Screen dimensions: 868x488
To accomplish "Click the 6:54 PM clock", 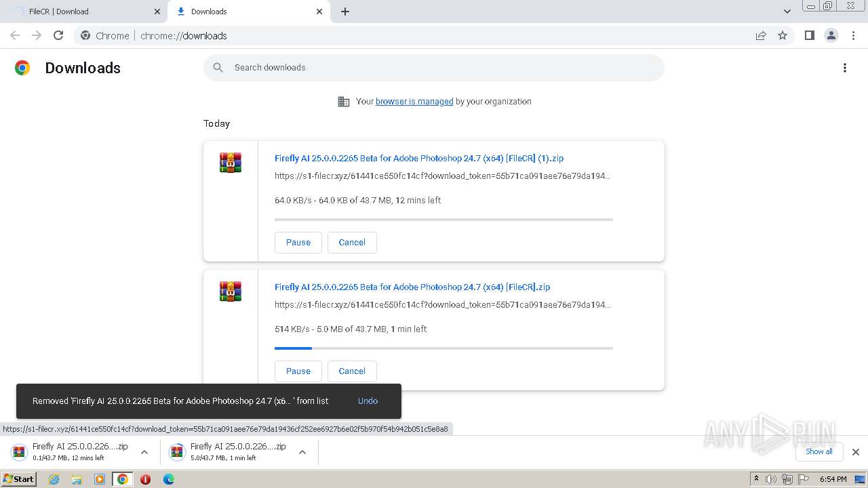I will pyautogui.click(x=833, y=479).
